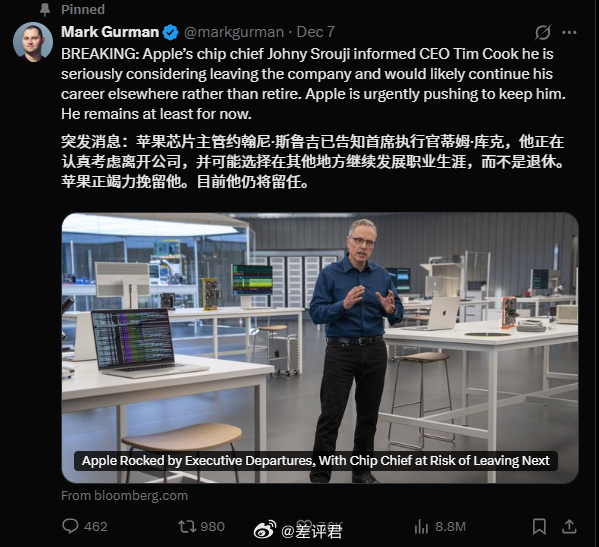Open the Mark Gurman display name
The width and height of the screenshot is (599, 547).
tap(110, 32)
